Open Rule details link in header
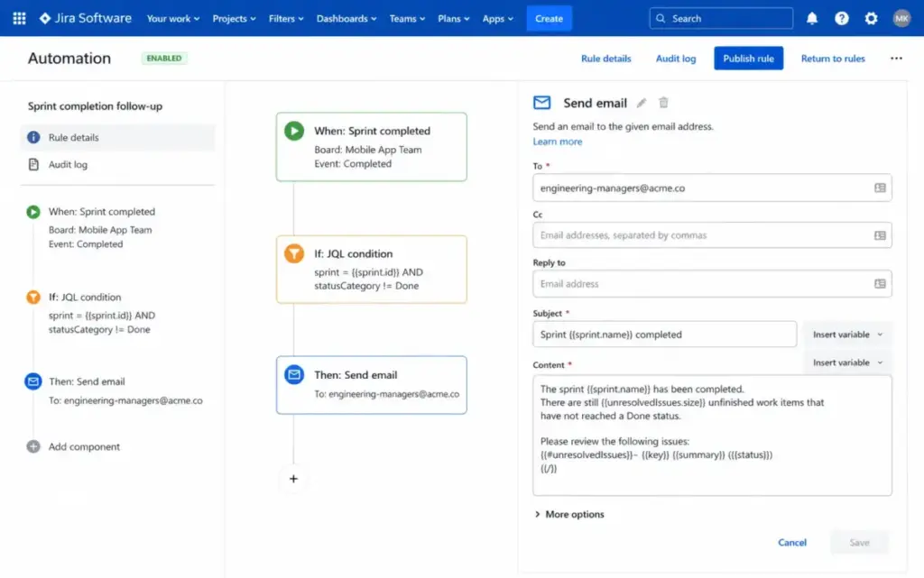 [x=605, y=59]
